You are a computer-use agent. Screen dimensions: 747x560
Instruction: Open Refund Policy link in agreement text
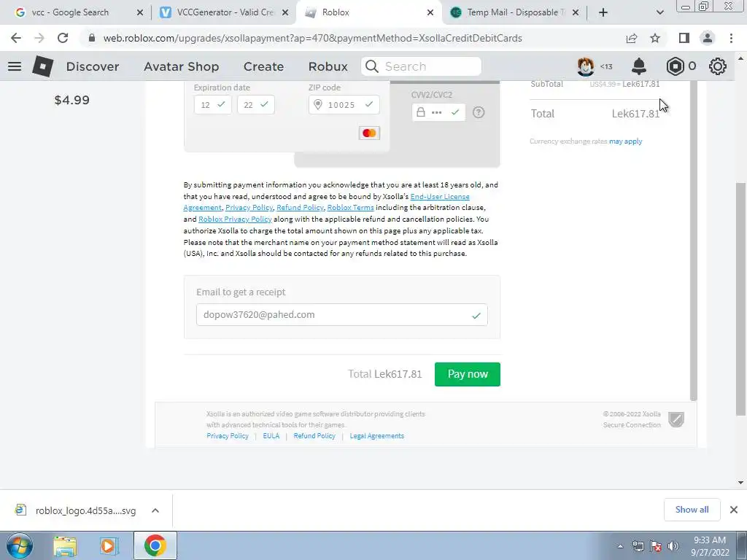pos(300,208)
